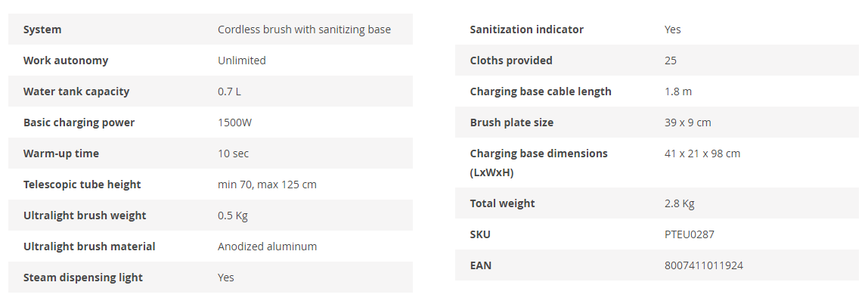Click the "Warm-up time" label
The height and width of the screenshot is (307, 868).
click(61, 153)
